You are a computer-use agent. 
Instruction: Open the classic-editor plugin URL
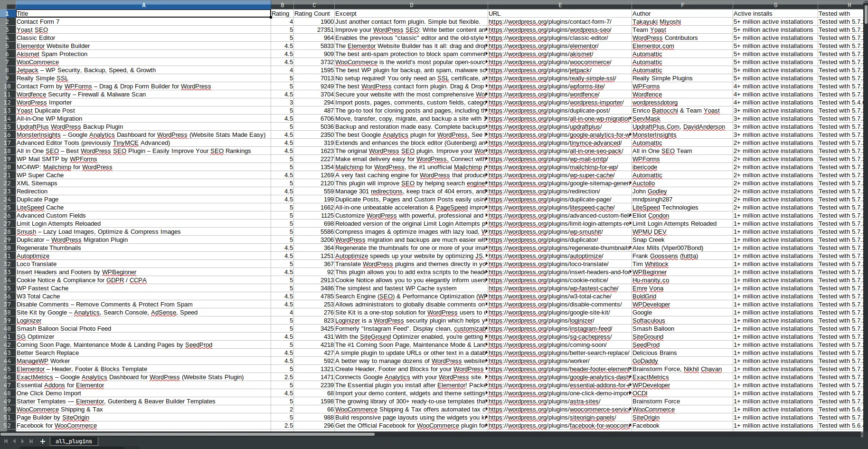[x=548, y=38]
